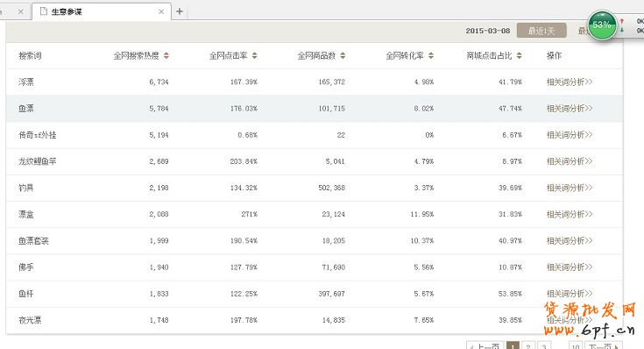Open 相关词分析 for 佛手 row
This screenshot has height=349, width=644.
570,267
